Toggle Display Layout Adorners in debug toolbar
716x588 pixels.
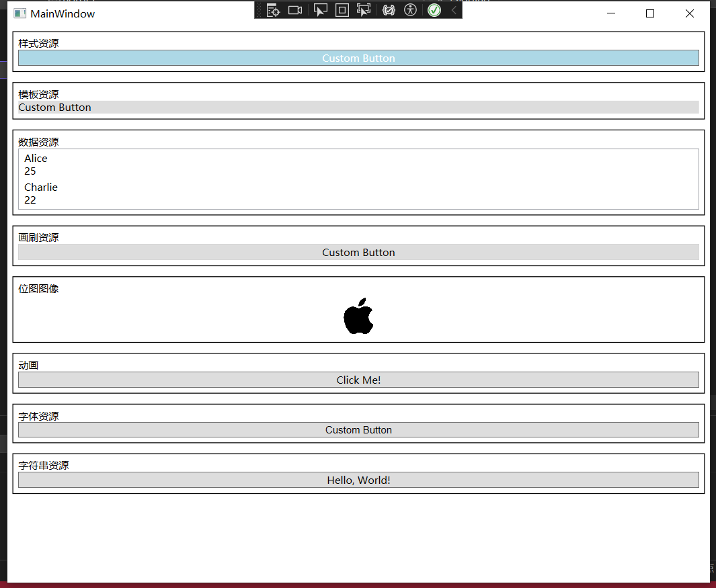point(342,10)
